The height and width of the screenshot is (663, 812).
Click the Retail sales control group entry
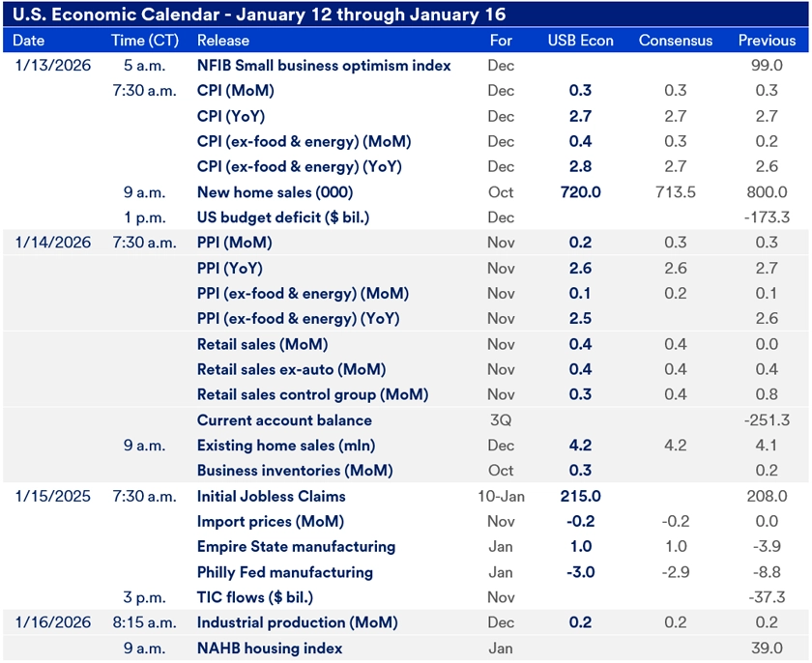click(x=312, y=395)
